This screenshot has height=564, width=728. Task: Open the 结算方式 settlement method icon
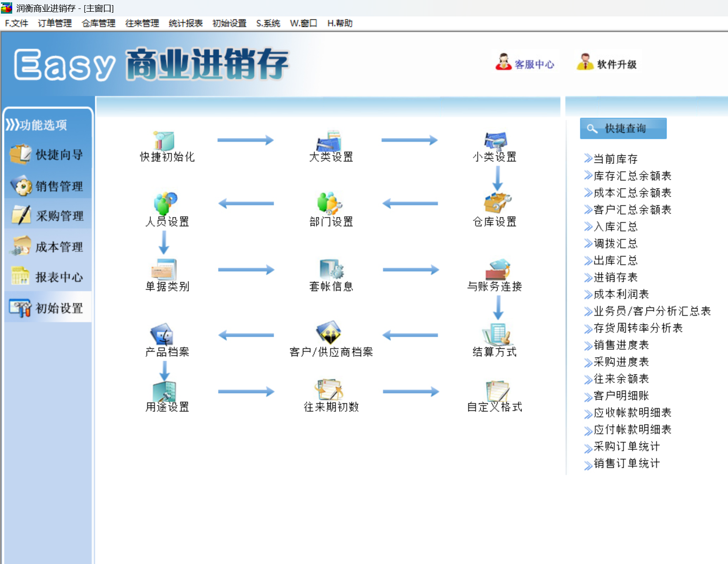[x=496, y=334]
